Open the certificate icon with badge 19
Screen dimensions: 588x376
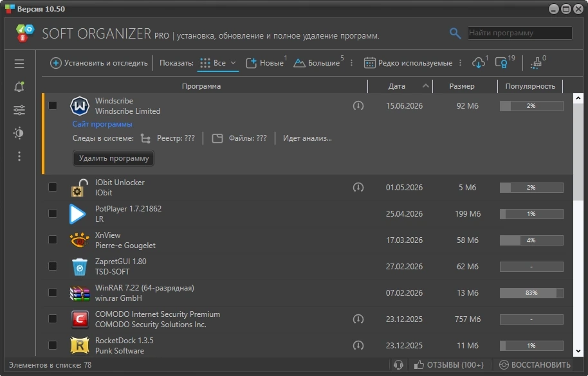click(501, 62)
